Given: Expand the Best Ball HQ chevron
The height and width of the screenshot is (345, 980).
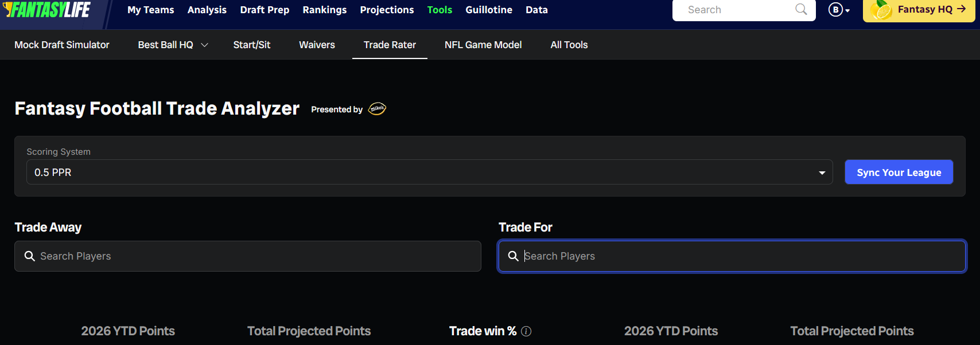Looking at the screenshot, I should (204, 45).
